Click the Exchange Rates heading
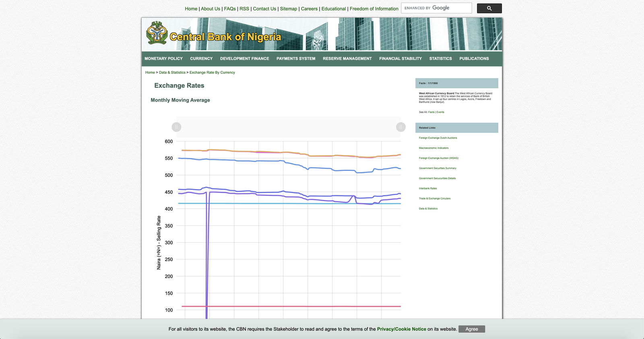Viewport: 644px width, 339px height. coord(179,85)
